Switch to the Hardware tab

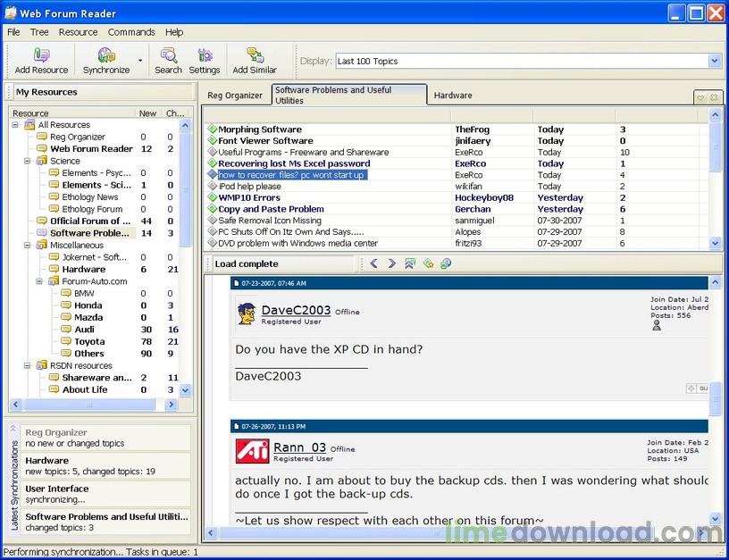pos(452,95)
